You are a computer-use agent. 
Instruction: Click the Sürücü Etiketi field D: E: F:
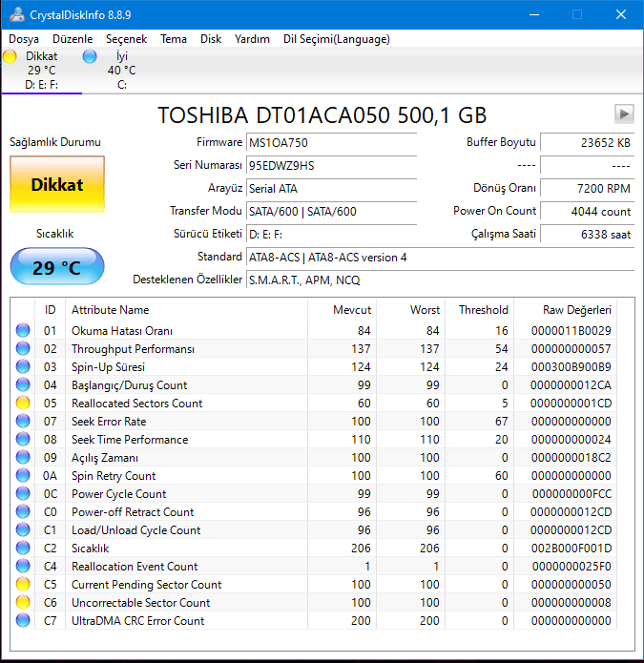(x=331, y=234)
